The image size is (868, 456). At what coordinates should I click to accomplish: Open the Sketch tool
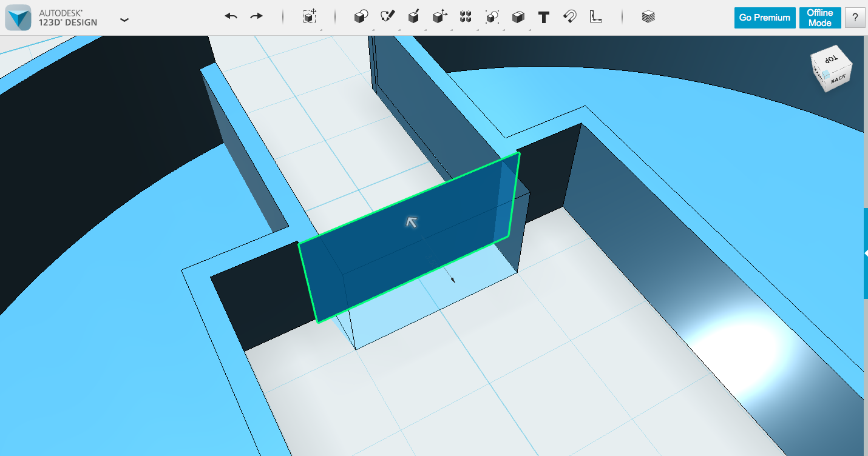click(389, 17)
